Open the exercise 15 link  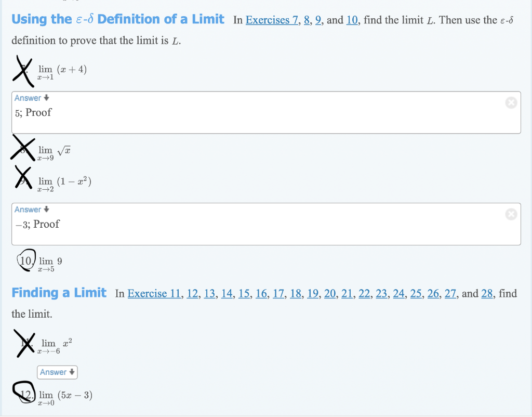(x=245, y=294)
